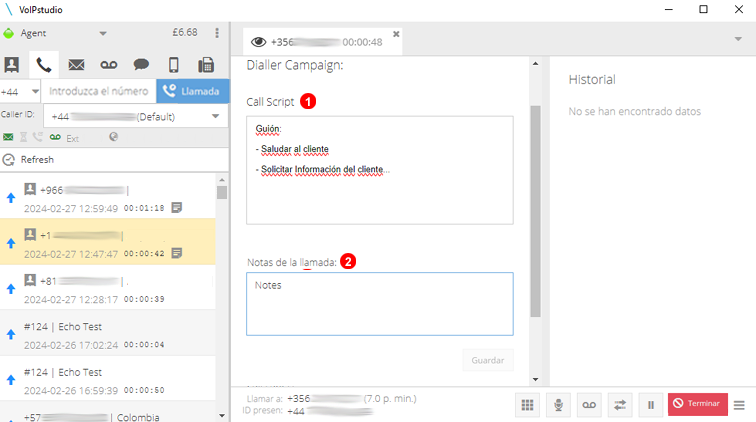Select Echo Test call at 16:59:39
756x422 pixels.
[x=108, y=379]
